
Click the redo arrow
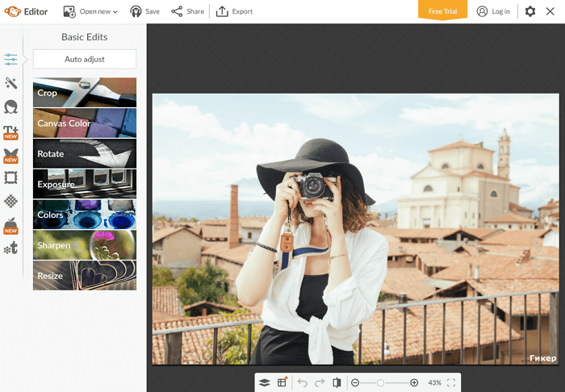coord(320,382)
